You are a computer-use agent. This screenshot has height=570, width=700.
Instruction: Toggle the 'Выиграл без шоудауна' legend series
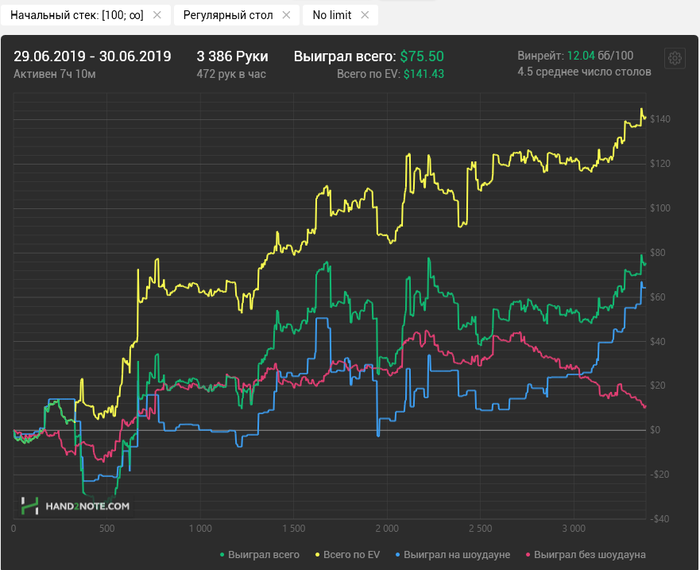[x=586, y=555]
